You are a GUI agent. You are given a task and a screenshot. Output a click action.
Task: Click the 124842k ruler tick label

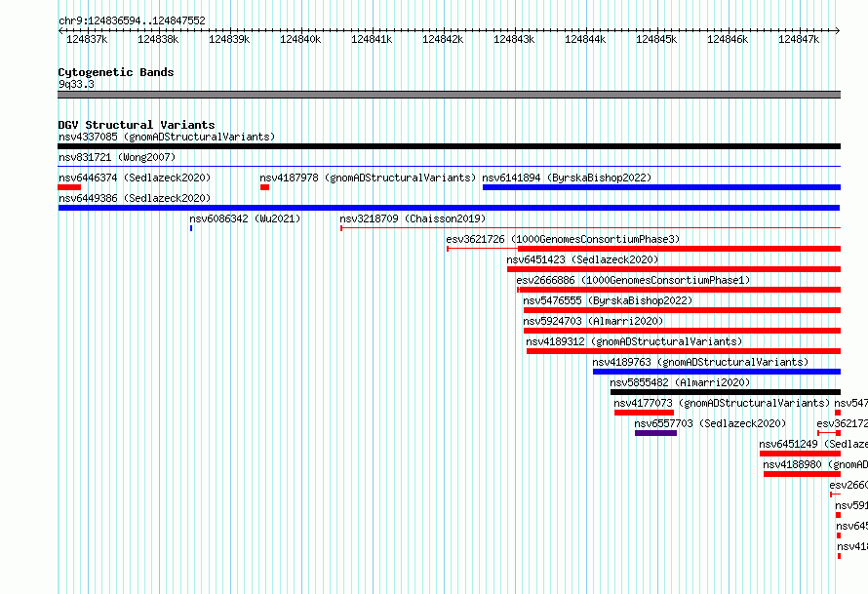(443, 39)
